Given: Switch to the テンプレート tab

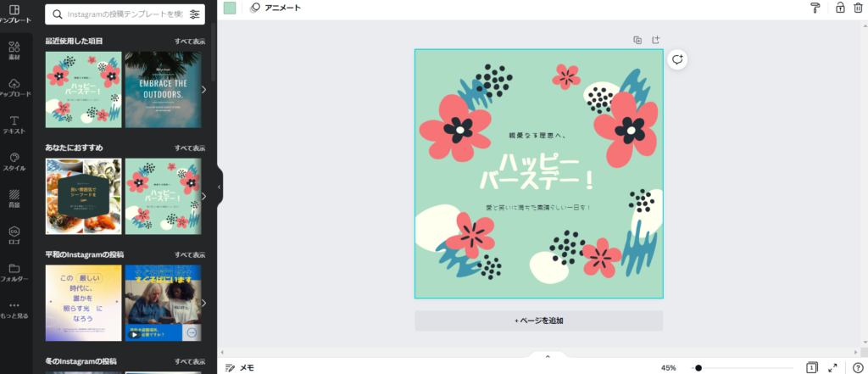Looking at the screenshot, I should [x=14, y=14].
